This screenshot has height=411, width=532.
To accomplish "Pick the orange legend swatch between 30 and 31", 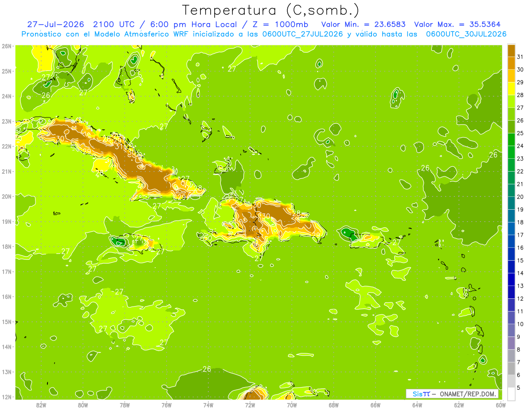I will coord(511,63).
